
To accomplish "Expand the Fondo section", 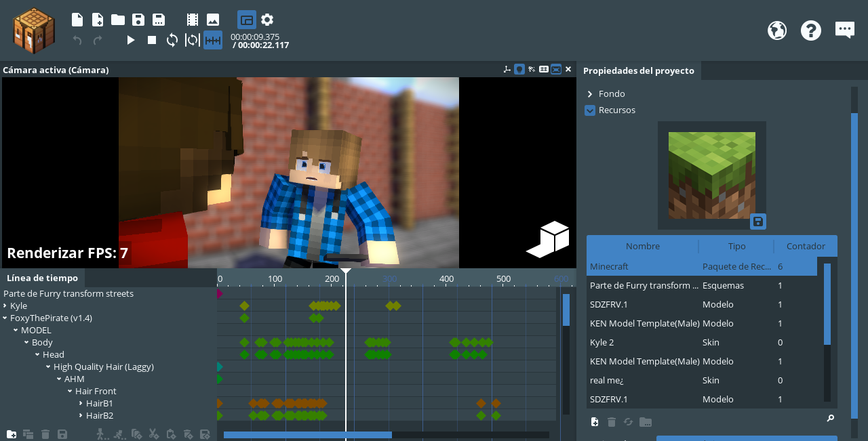I will pos(590,94).
